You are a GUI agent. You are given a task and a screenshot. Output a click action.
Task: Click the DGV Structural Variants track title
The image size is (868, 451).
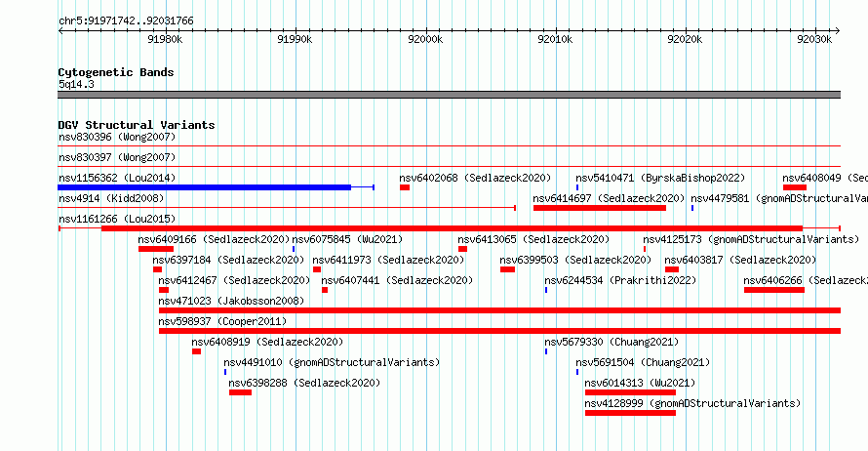pyautogui.click(x=137, y=125)
